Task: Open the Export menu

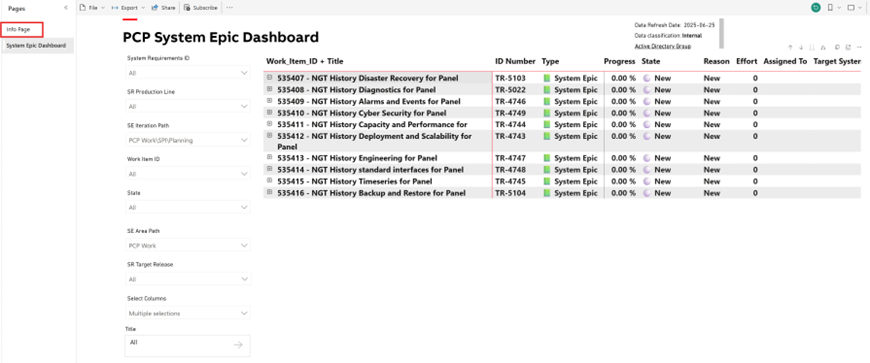Action: [x=128, y=8]
